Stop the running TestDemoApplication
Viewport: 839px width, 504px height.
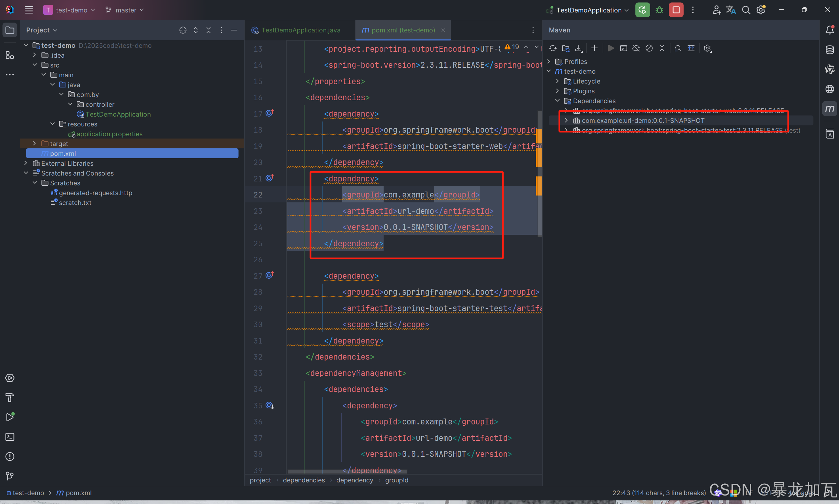676,10
